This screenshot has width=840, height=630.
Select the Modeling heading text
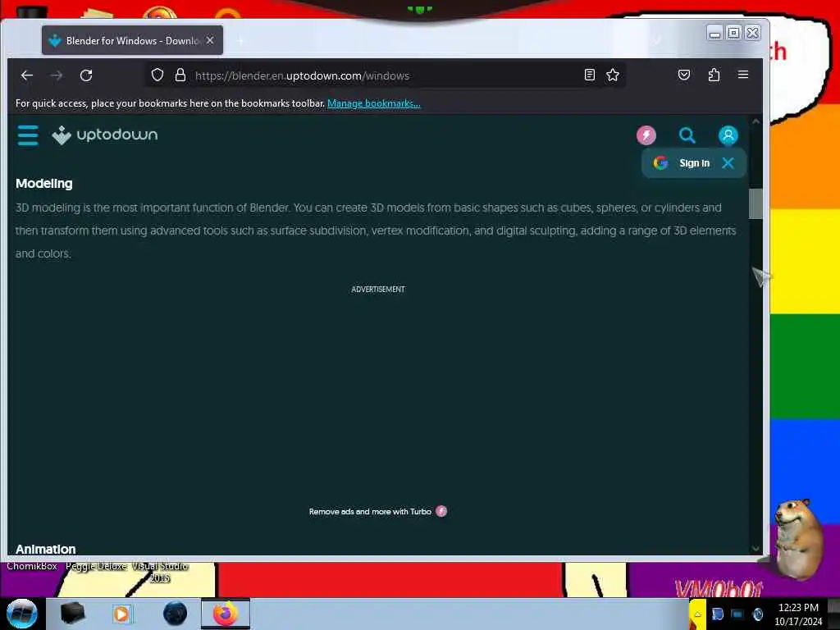click(44, 184)
